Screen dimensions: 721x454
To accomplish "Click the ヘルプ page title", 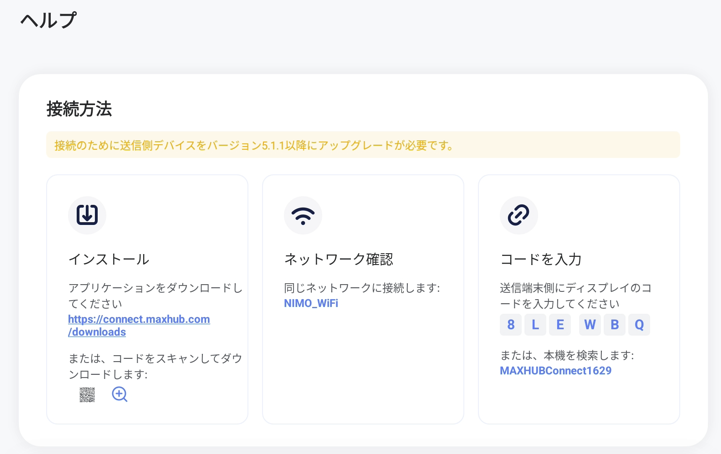I will click(48, 20).
